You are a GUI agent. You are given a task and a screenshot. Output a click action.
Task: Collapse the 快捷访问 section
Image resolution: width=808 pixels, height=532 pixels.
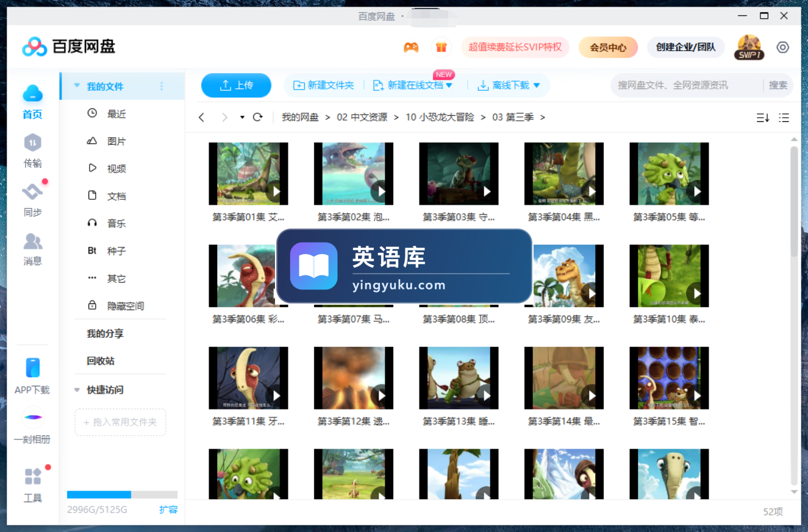pos(77,389)
